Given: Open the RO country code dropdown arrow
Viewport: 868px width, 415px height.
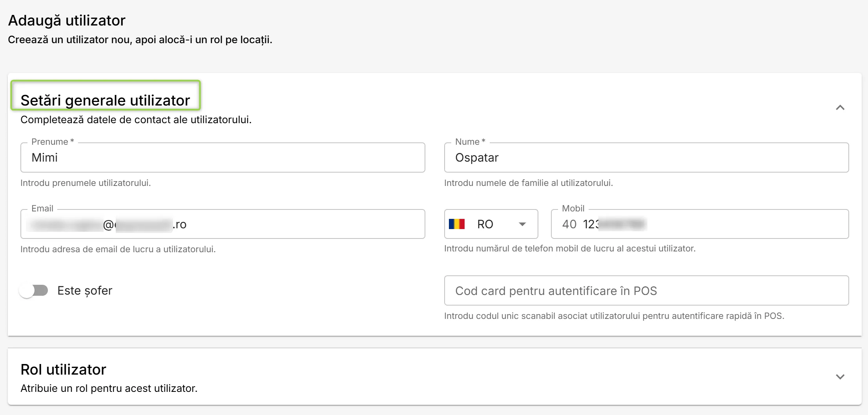Looking at the screenshot, I should point(522,224).
